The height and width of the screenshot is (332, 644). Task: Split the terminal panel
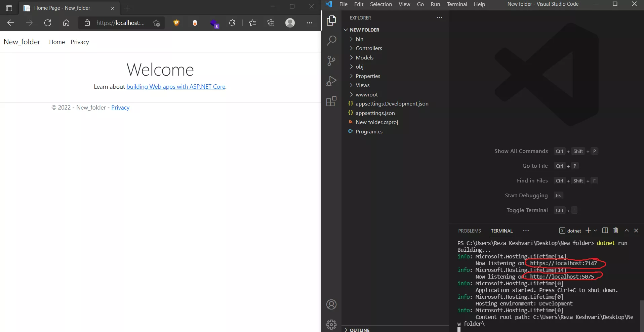605,231
